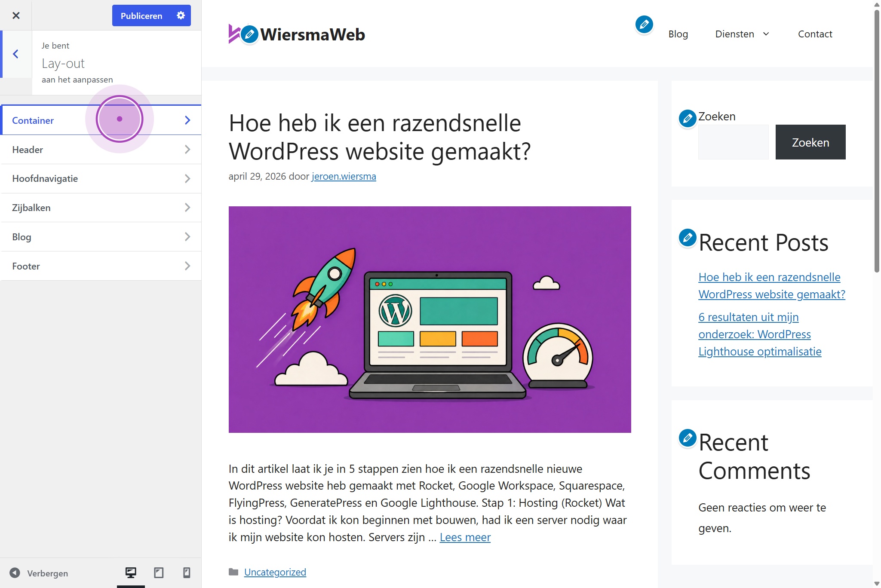Click the 'Recent Comments' widget heading
This screenshot has width=881, height=588.
[x=754, y=456]
